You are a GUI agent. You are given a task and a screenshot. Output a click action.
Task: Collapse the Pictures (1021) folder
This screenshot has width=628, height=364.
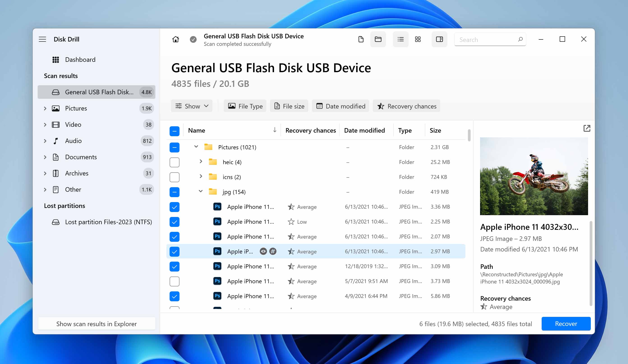[196, 147]
